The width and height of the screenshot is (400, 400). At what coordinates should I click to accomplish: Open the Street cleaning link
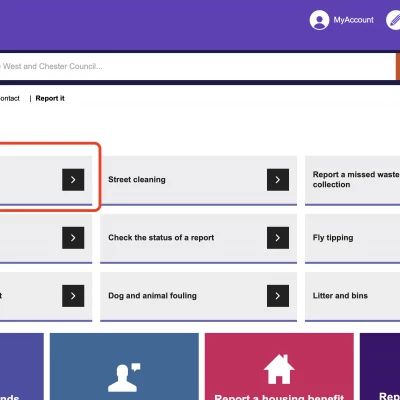(x=137, y=180)
